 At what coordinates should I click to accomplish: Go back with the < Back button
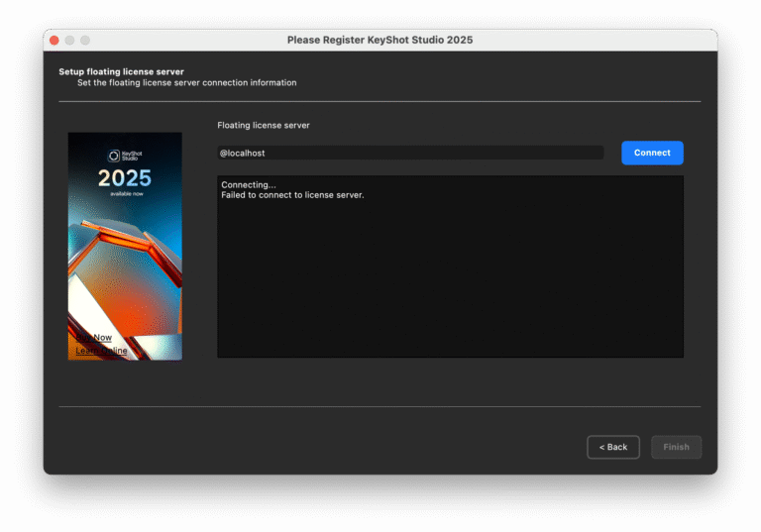click(x=613, y=447)
